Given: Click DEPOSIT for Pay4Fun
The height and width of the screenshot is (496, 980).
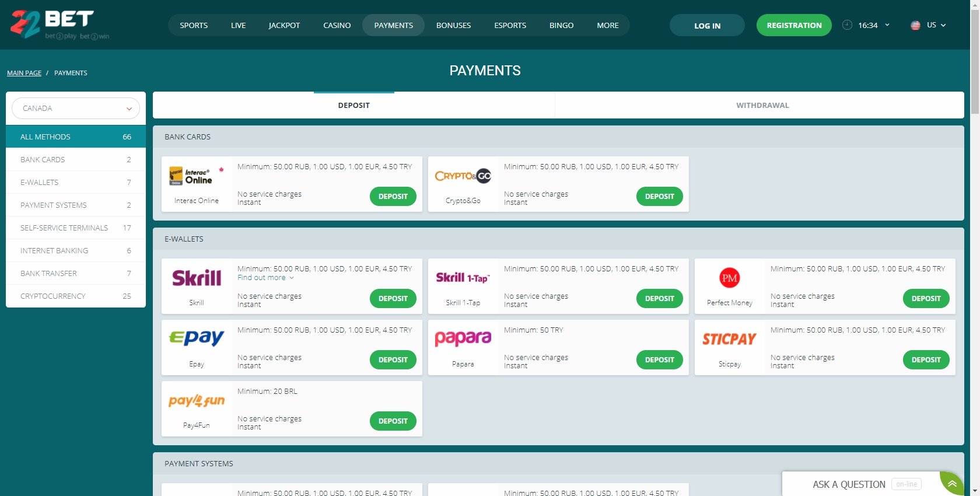Looking at the screenshot, I should click(393, 421).
